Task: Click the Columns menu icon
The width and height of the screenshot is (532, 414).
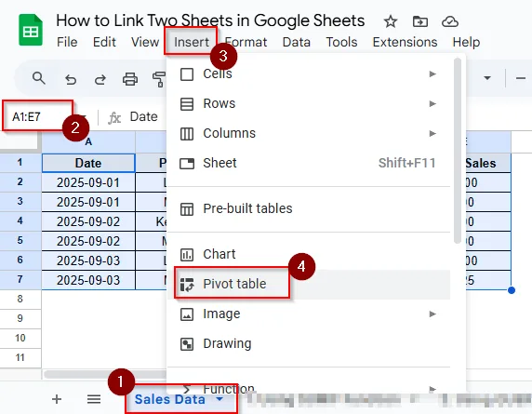Action: [x=187, y=134]
